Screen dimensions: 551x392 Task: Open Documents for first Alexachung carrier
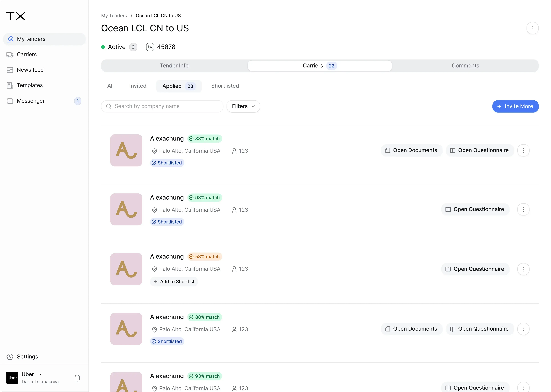[411, 150]
